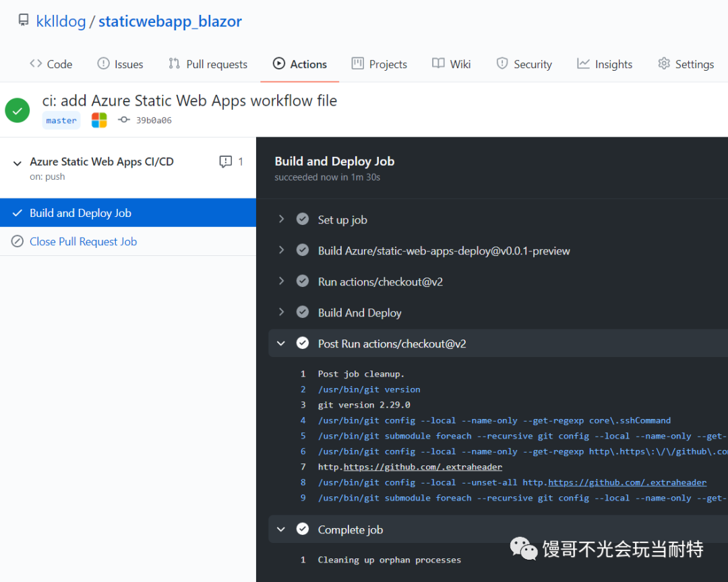Click log line number 6

pyautogui.click(x=303, y=451)
